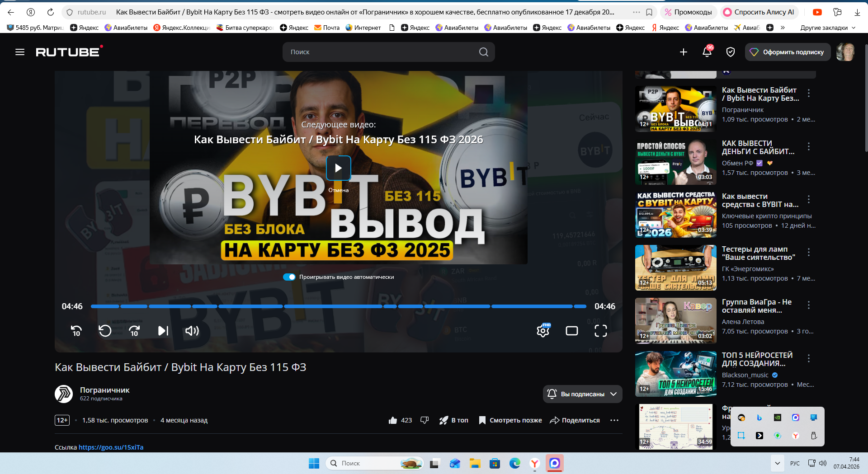Click the notifications bell icon
Screen dimensions: 868x474
(707, 52)
